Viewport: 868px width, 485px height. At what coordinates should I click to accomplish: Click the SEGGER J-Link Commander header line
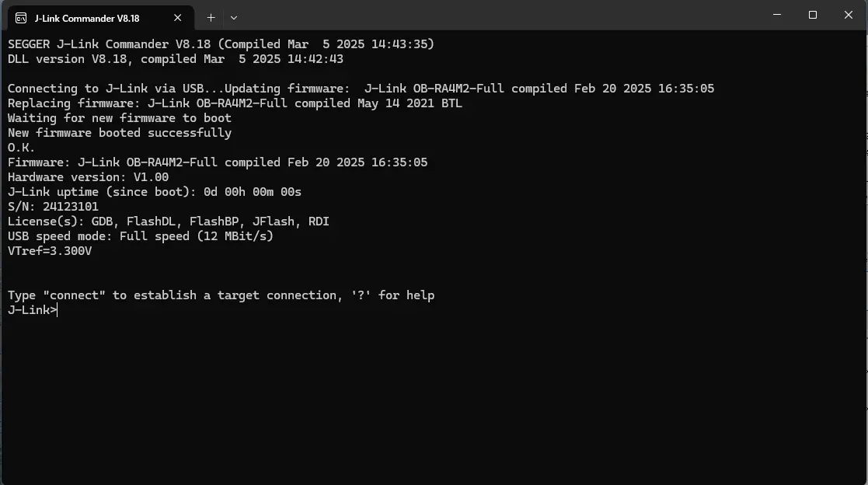(221, 44)
